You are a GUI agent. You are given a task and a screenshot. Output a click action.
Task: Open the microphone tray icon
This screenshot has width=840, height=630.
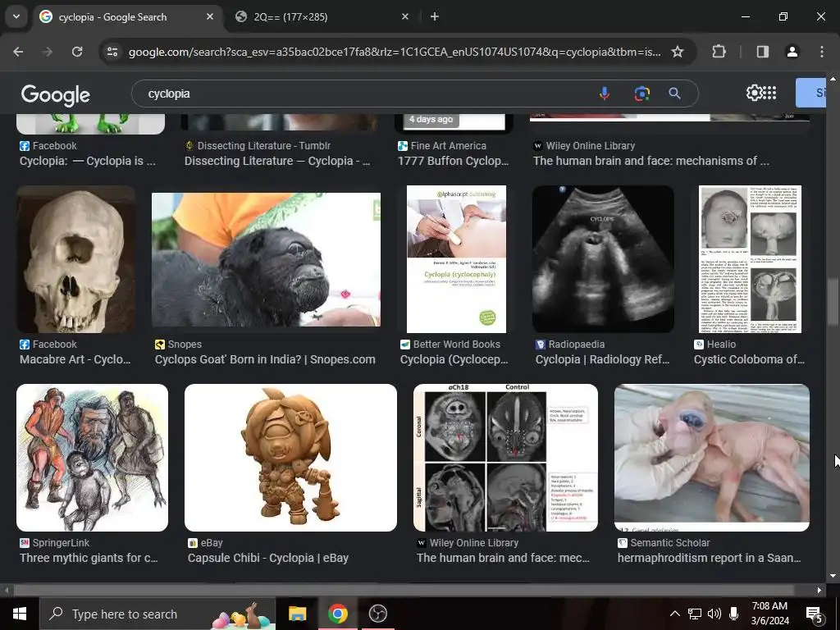tap(734, 614)
